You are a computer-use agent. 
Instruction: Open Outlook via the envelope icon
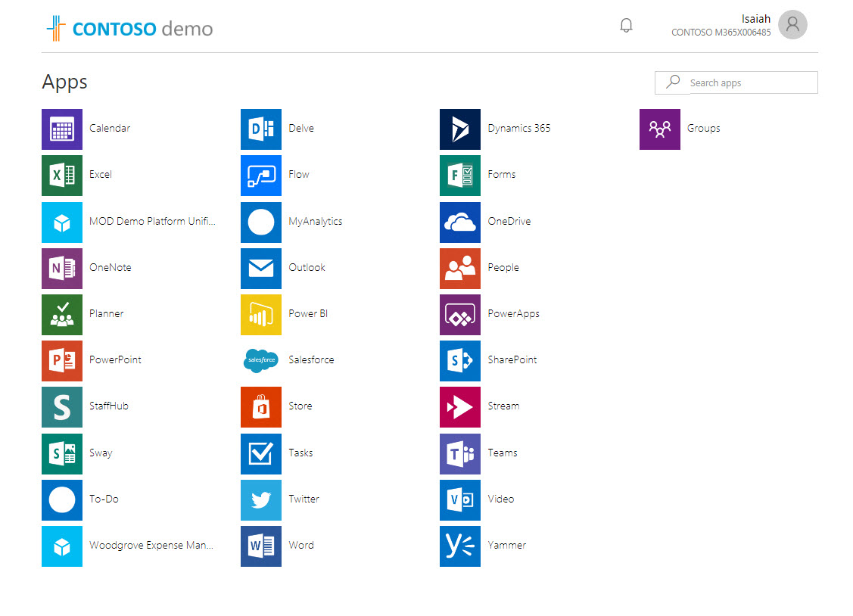(261, 269)
